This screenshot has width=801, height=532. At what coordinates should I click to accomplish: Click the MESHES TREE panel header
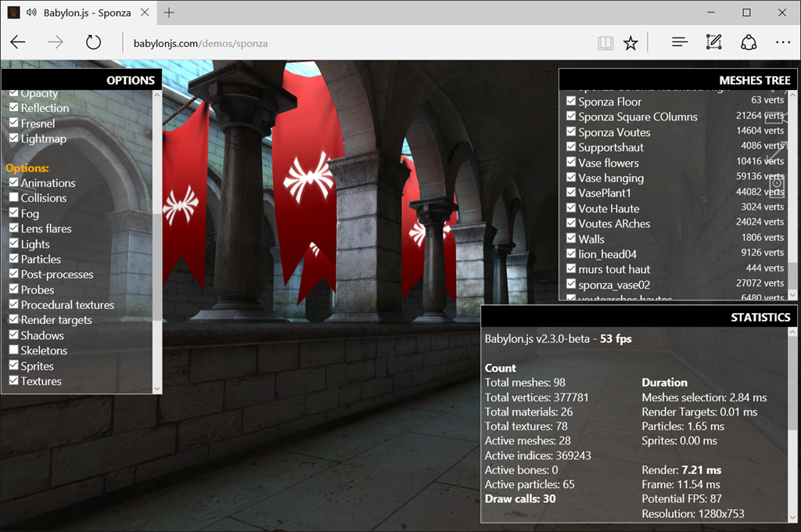[678, 80]
